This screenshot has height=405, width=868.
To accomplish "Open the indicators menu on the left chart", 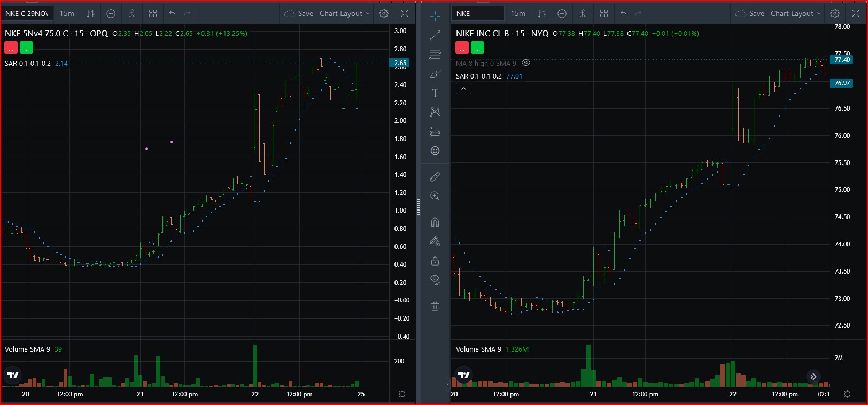I will click(132, 13).
